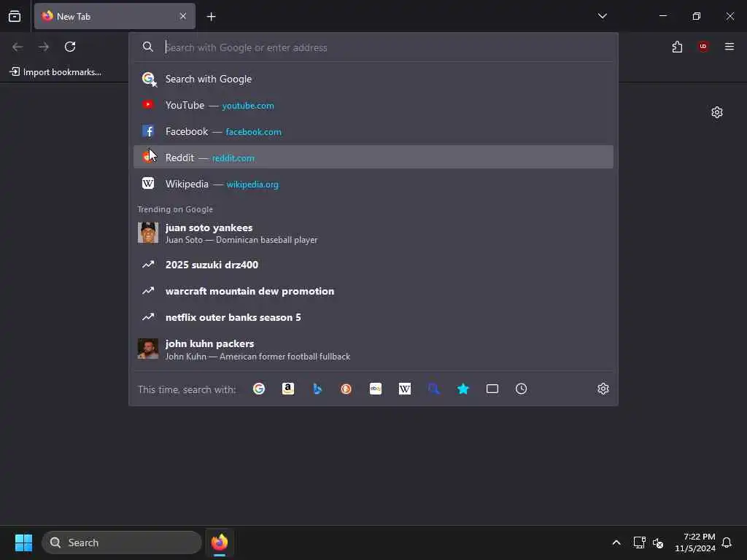This screenshot has width=747, height=560.
Task: Open the Extensions puzzle icon
Action: [677, 47]
